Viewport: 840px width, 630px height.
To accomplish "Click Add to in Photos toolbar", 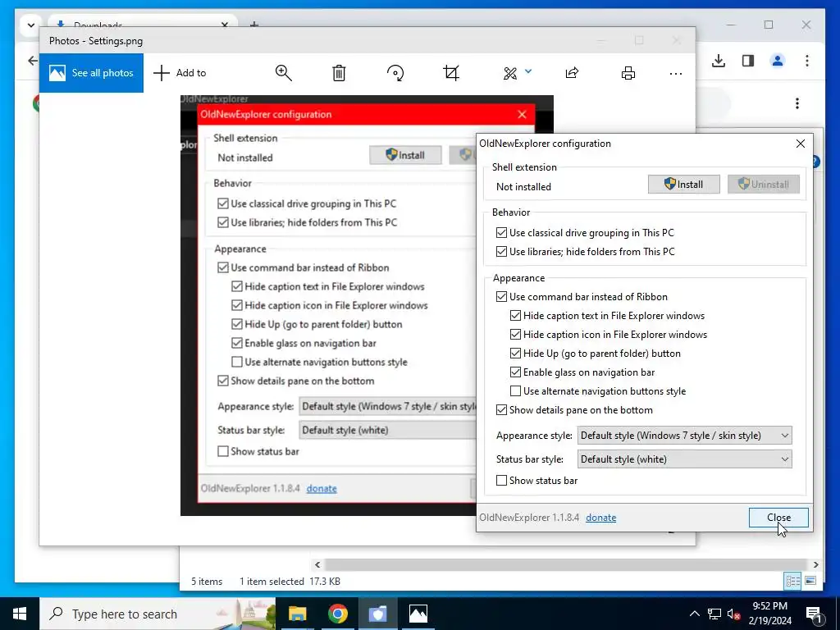I will [x=180, y=73].
